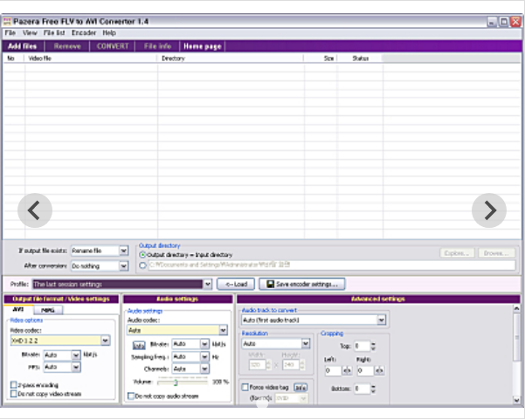Open the audio bitrate Info button

point(139,345)
